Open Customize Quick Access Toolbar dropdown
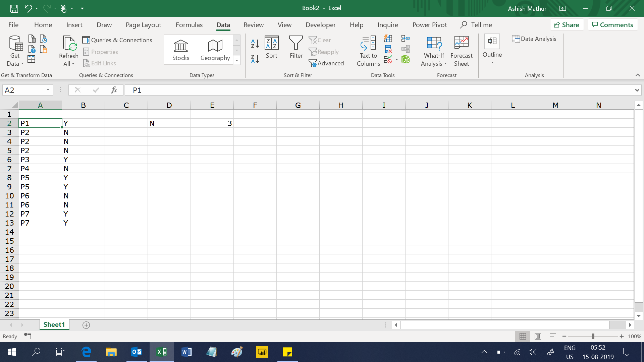 [x=82, y=8]
